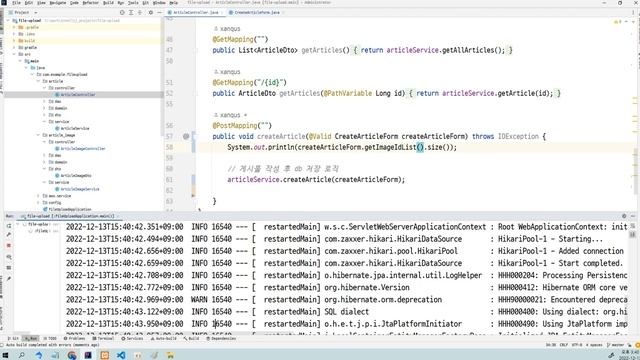Image resolution: width=640 pixels, height=360 pixels.
Task: Click the inspection warnings indicator in editor
Action: 618,22
